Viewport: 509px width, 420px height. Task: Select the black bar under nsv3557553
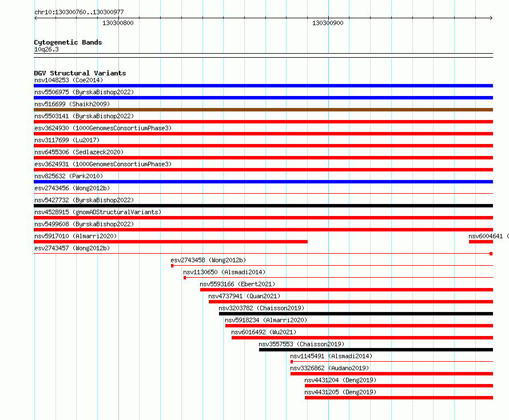[x=376, y=350]
